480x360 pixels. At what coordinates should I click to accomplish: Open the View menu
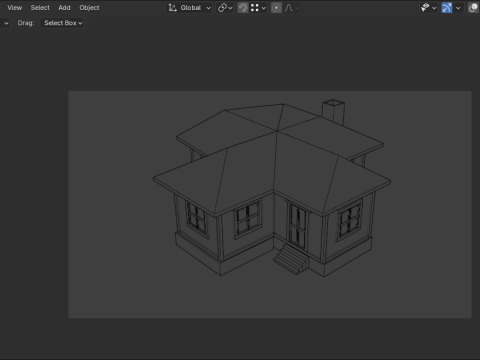[15, 8]
